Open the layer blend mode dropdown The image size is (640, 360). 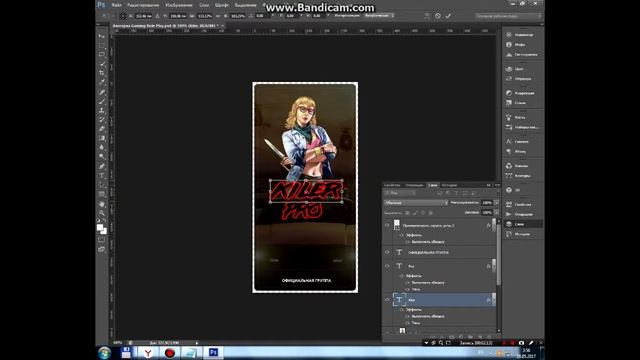pos(416,203)
